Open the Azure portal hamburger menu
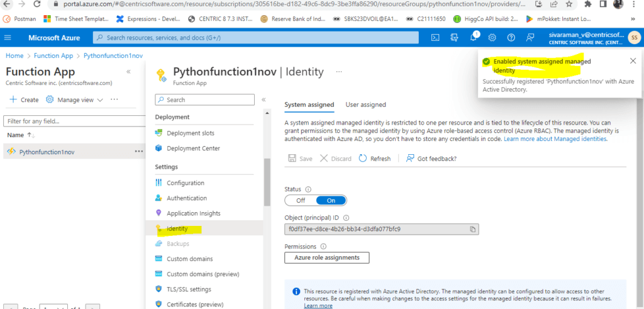 click(8, 38)
